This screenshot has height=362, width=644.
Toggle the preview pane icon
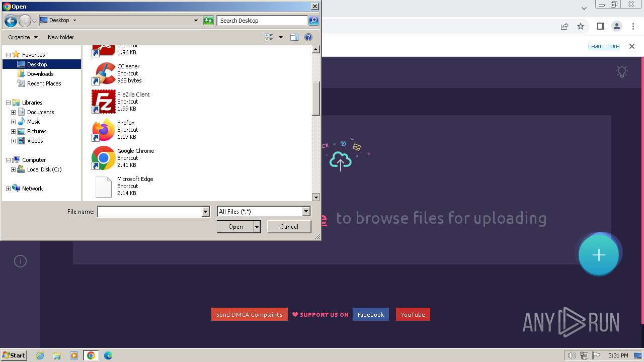[x=294, y=37]
